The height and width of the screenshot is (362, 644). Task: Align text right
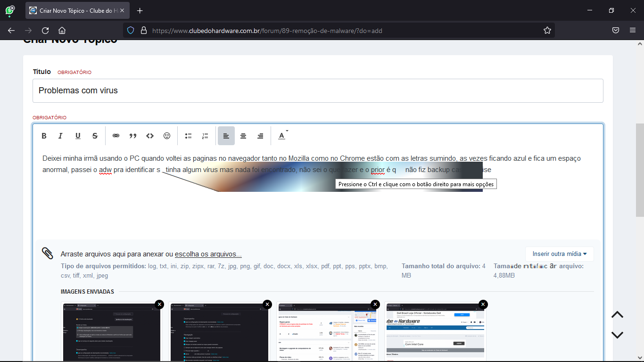(x=260, y=136)
